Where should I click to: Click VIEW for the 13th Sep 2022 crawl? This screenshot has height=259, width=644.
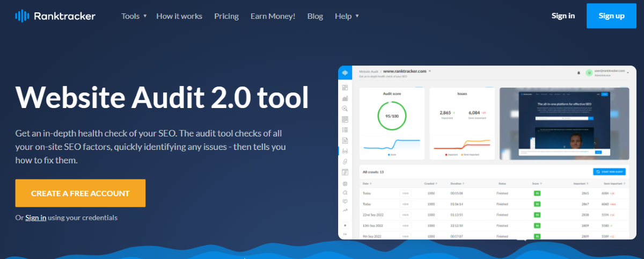[x=405, y=226]
